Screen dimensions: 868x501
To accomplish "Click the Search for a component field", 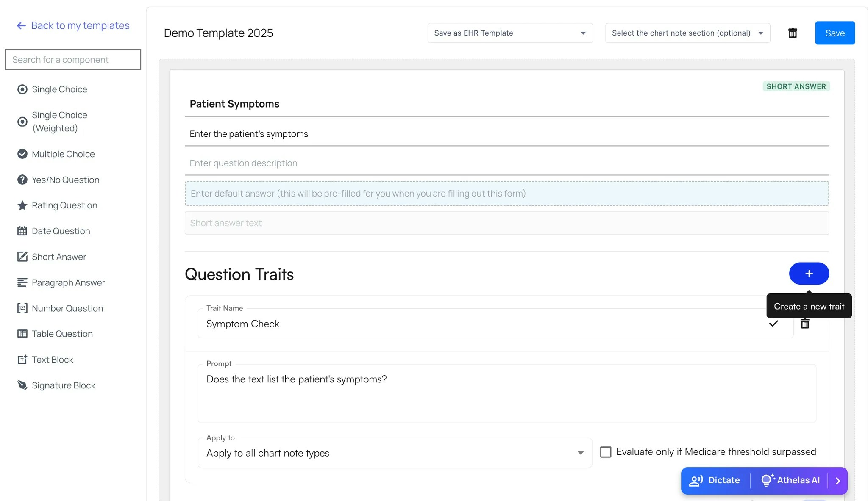I will click(x=72, y=59).
